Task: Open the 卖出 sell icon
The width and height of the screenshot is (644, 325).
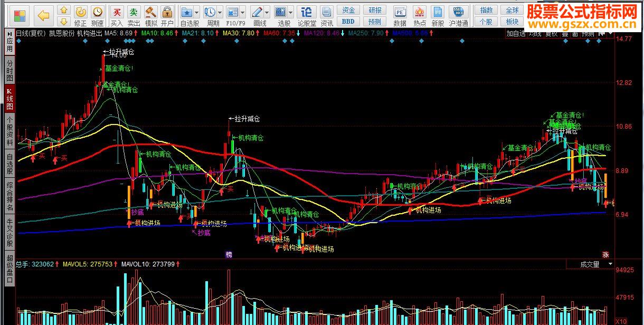Action: click(134, 12)
